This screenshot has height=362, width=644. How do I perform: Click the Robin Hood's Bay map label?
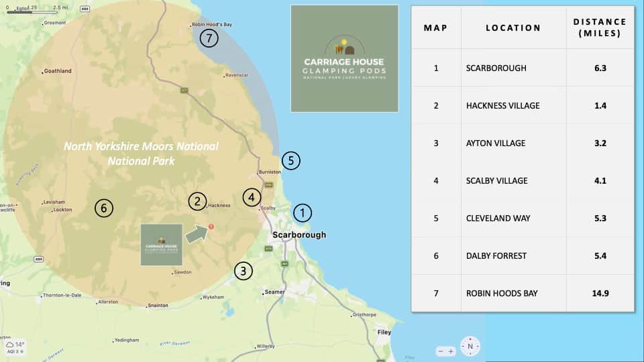click(212, 25)
